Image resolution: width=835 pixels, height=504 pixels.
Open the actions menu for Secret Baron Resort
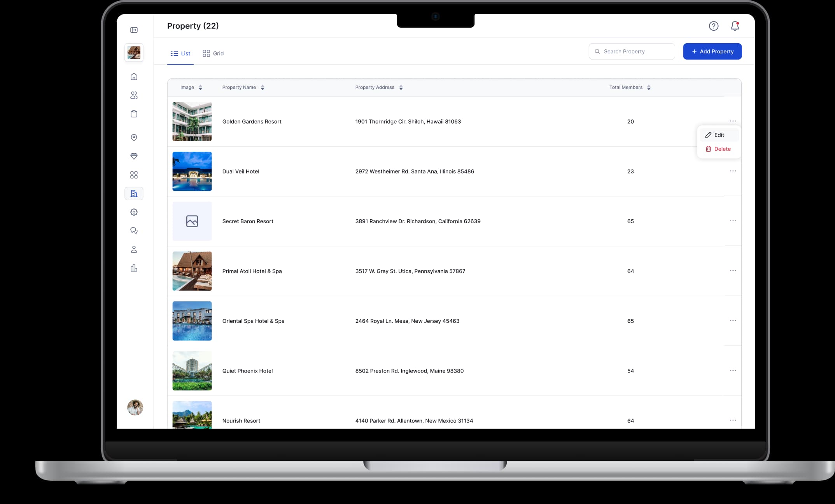733,221
